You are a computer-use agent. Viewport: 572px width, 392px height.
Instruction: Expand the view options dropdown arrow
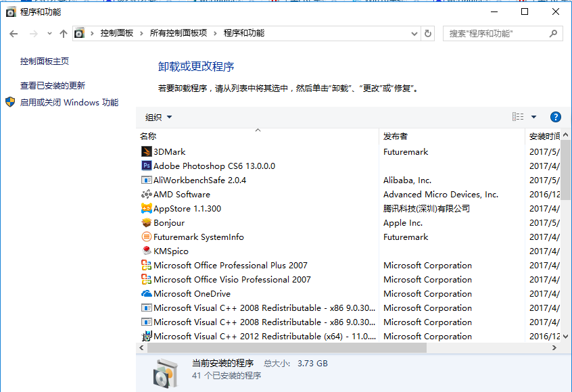(x=533, y=117)
